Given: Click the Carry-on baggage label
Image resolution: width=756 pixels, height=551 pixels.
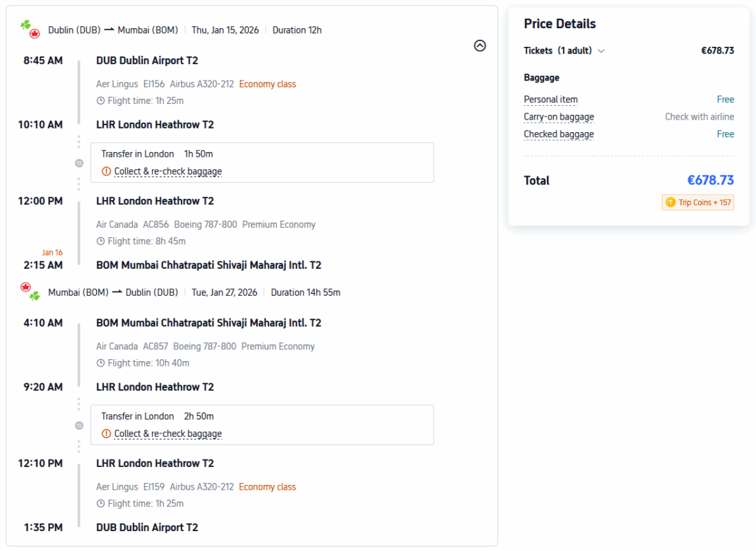Looking at the screenshot, I should point(559,117).
